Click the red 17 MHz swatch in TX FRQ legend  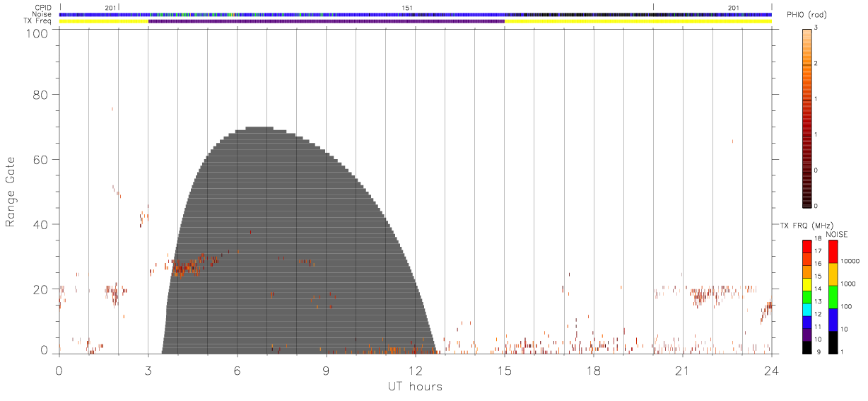click(x=807, y=246)
